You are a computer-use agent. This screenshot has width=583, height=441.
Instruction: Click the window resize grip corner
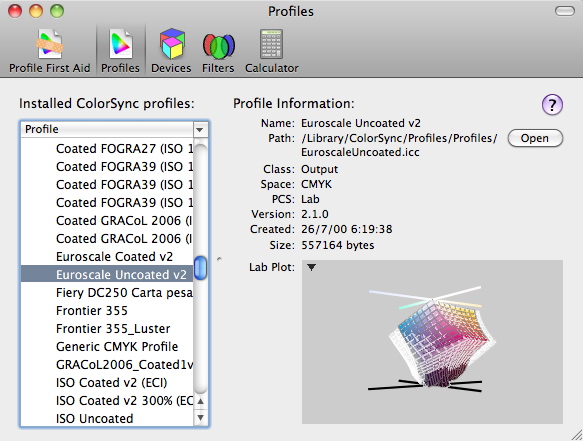[577, 435]
